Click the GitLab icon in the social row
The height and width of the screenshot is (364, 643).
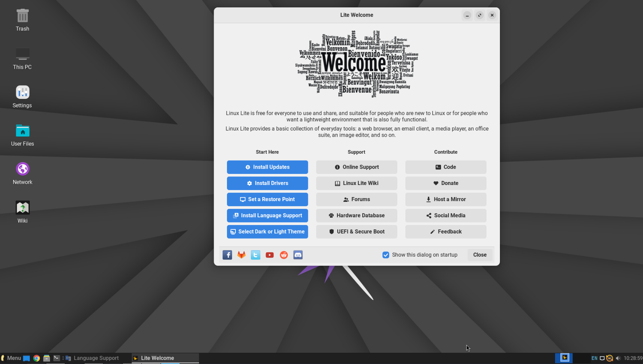point(241,254)
